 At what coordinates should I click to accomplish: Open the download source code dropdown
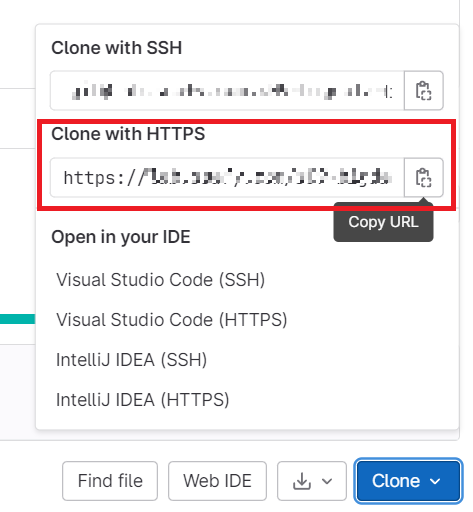click(x=312, y=481)
